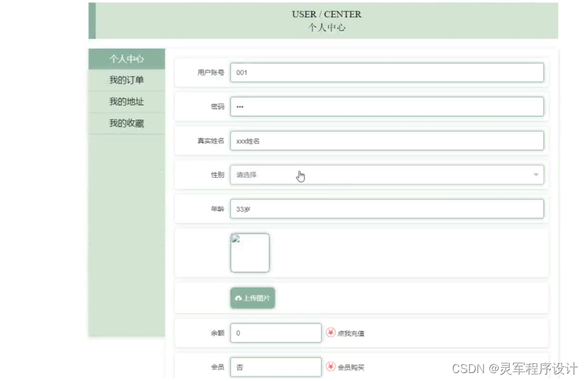Click the 会员 field showing 否
The width and height of the screenshot is (588, 381).
pyautogui.click(x=276, y=367)
